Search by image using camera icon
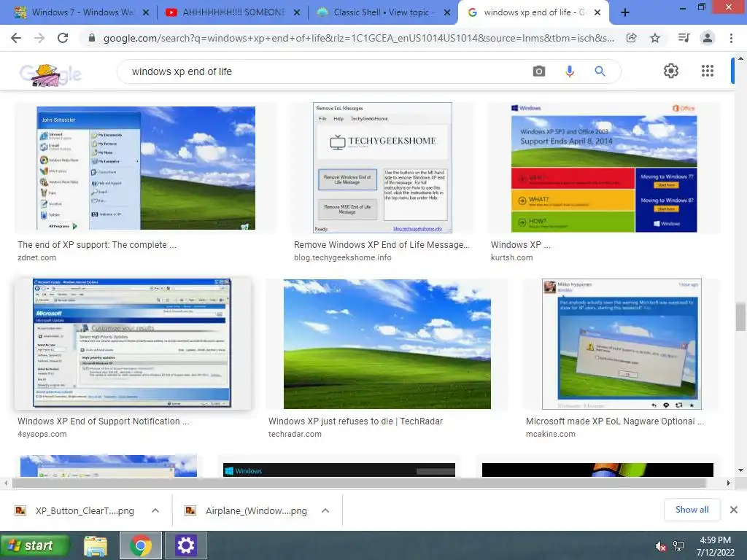The height and width of the screenshot is (560, 747). coord(539,71)
